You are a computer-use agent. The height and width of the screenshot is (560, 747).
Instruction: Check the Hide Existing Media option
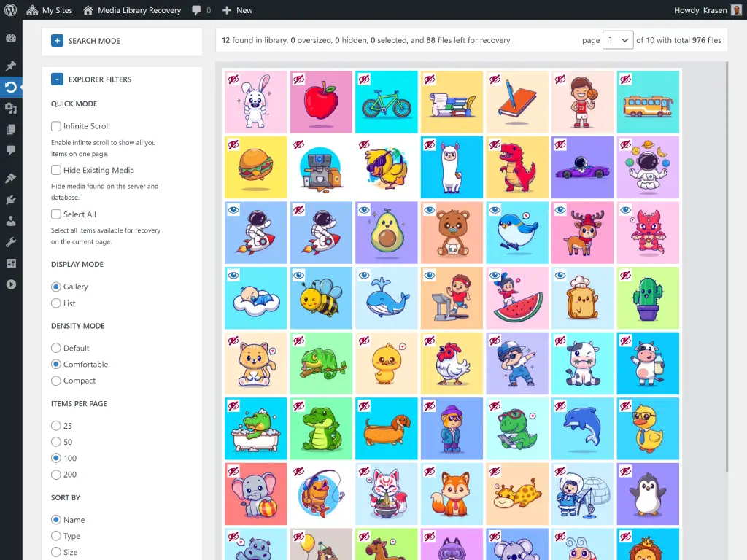click(x=55, y=170)
